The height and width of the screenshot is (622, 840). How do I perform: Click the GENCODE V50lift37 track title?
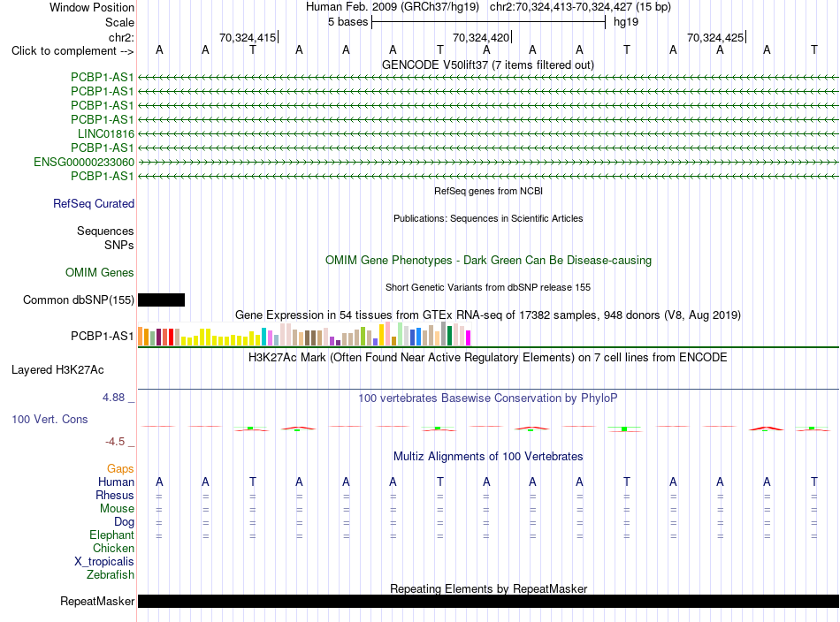[488, 64]
